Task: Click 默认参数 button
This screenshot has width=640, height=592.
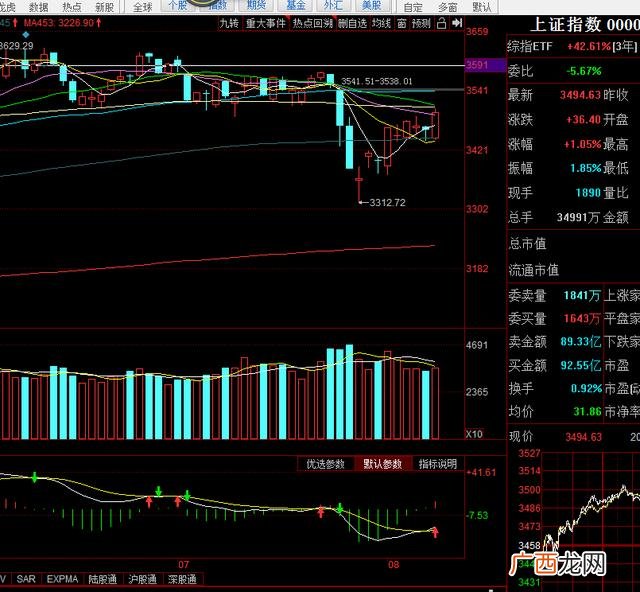Action: point(382,464)
